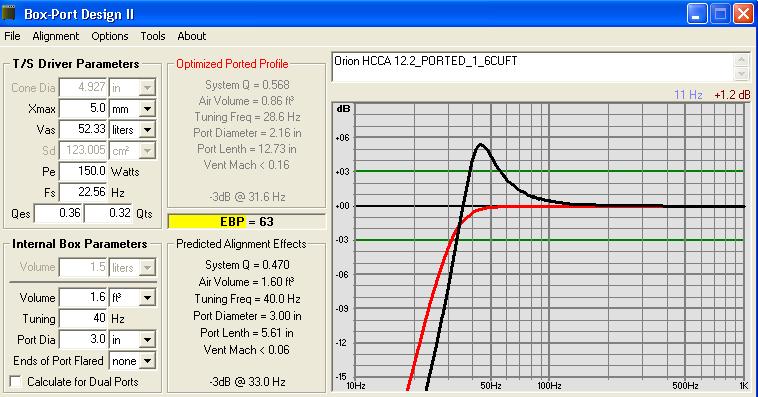
Task: Enable Calculate for Dual Ports checkbox
Action: pyautogui.click(x=15, y=382)
